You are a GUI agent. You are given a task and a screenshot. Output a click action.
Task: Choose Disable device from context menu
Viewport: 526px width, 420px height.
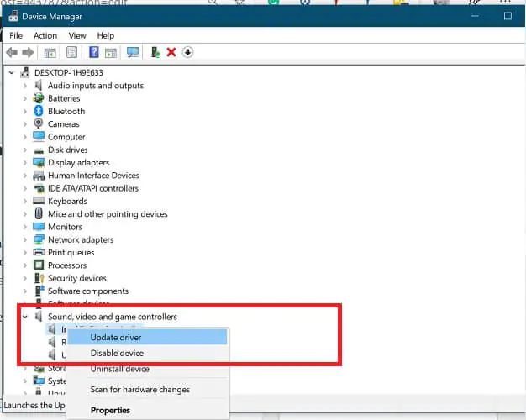coord(147,353)
